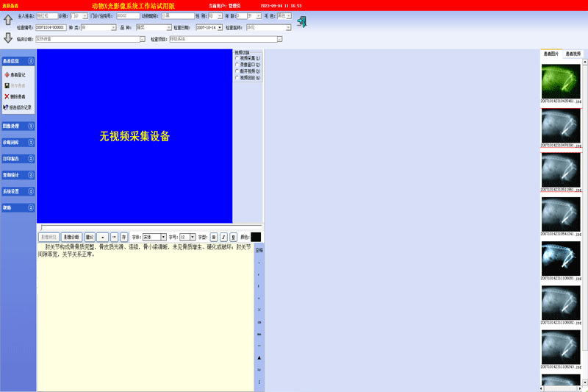This screenshot has width=588, height=392.
Task: Insert the × symbol from side symbol bar
Action: coord(259,310)
